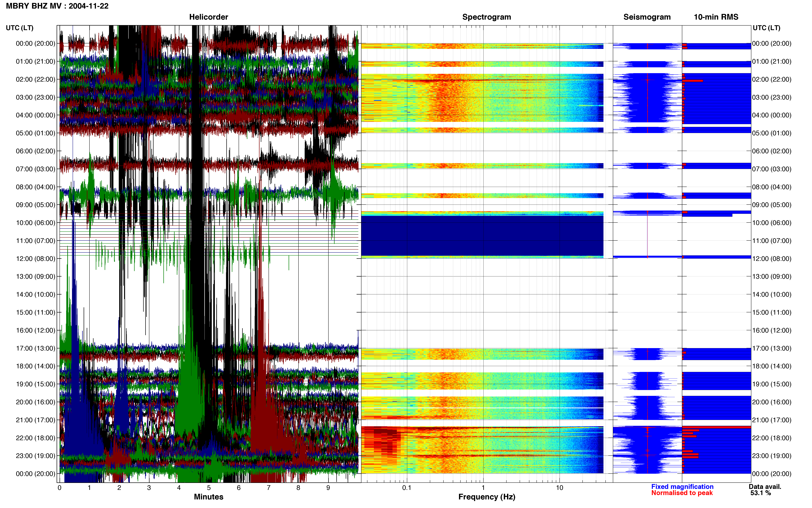
Task: Click the left '15:00 (11:00)' time label
Action: coord(36,313)
